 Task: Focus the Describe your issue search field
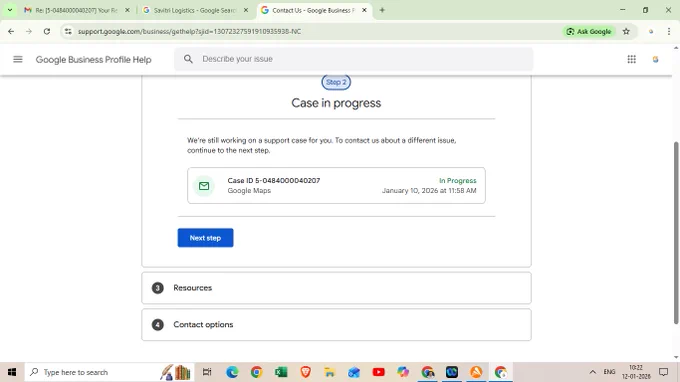click(353, 59)
